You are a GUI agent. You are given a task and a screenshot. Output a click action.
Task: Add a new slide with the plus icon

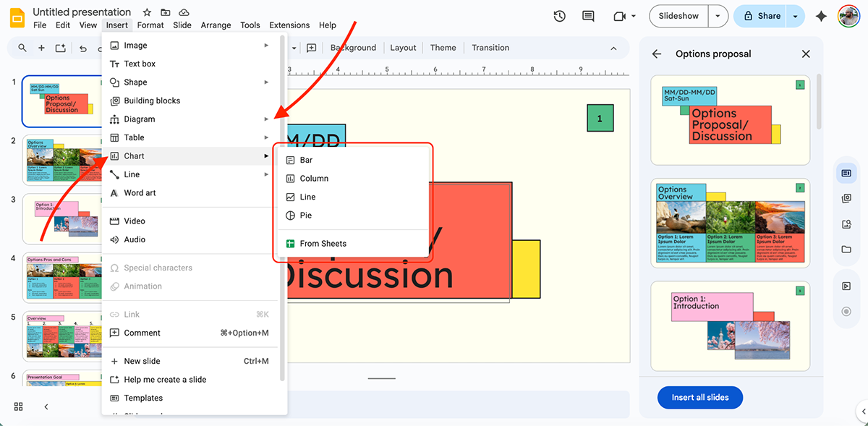(x=42, y=48)
